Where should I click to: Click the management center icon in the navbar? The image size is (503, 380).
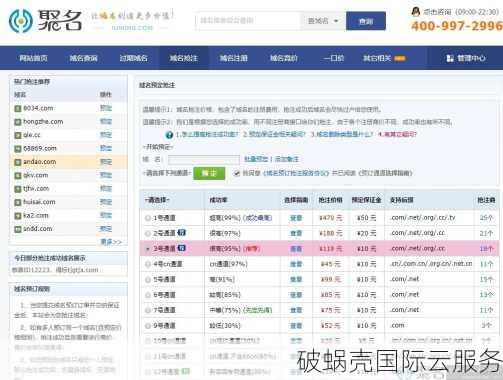(x=450, y=58)
